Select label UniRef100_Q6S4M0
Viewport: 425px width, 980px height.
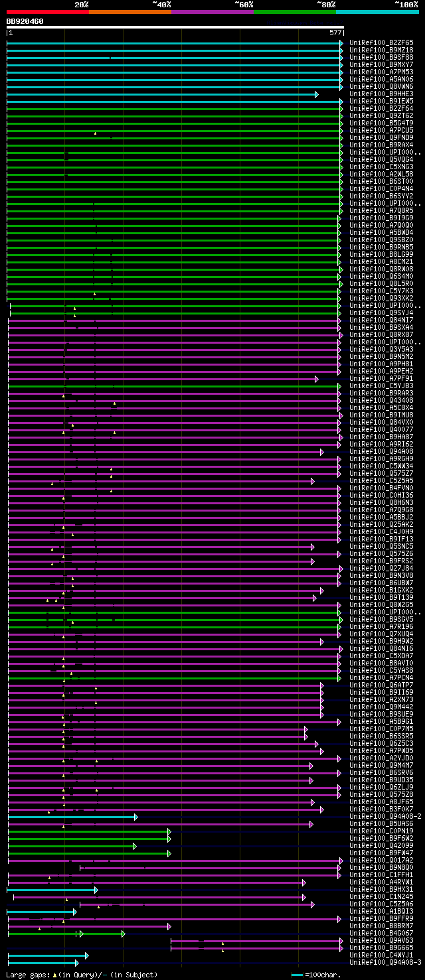[x=381, y=277]
